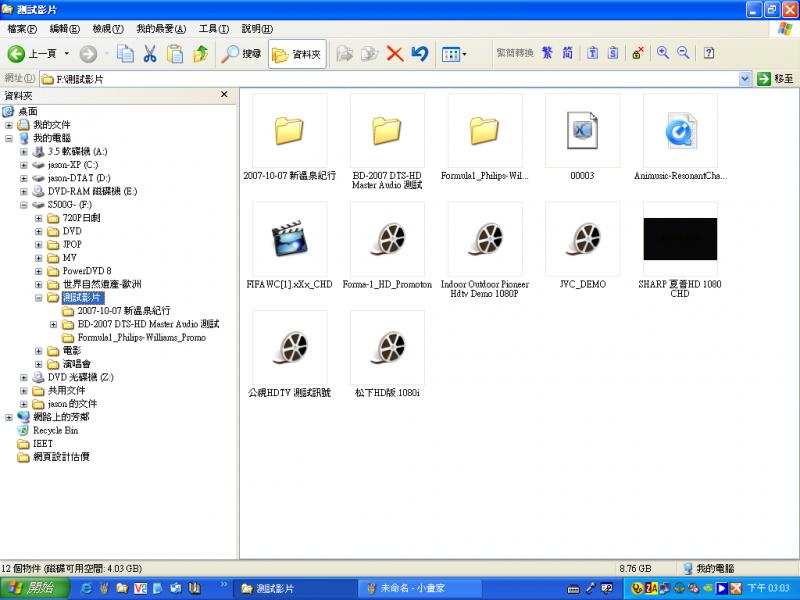Click the red X Delete toolbar icon

point(395,54)
